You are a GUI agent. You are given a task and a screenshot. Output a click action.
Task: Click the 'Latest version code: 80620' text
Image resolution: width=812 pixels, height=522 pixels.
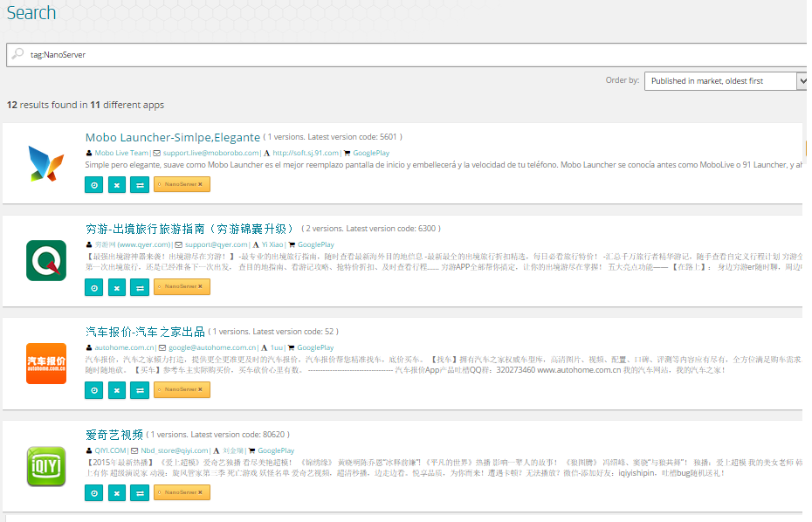(237, 435)
